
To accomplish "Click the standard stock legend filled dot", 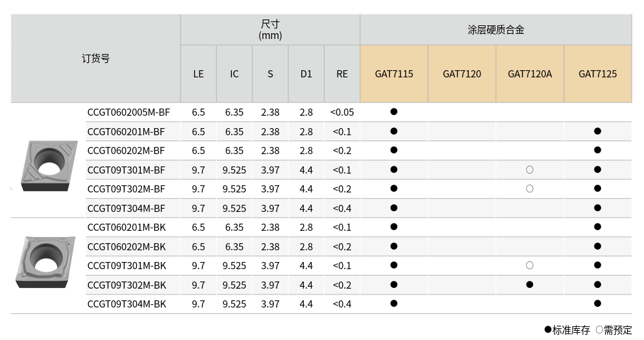I will point(548,330).
